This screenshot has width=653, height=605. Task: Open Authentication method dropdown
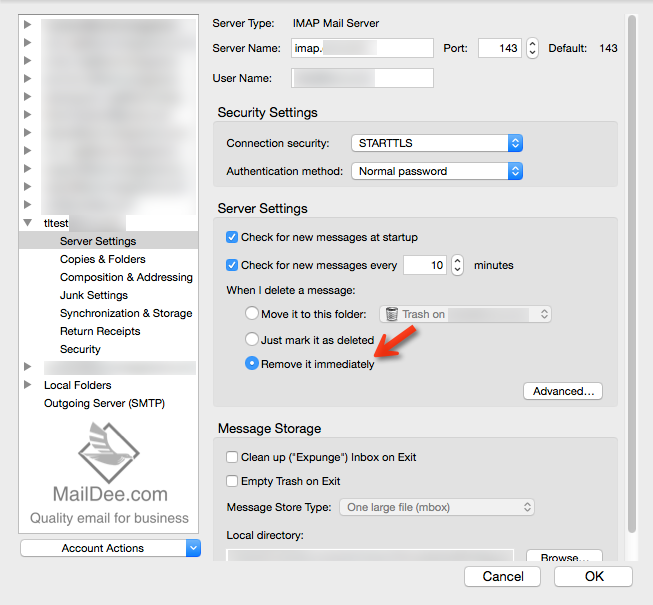point(436,171)
